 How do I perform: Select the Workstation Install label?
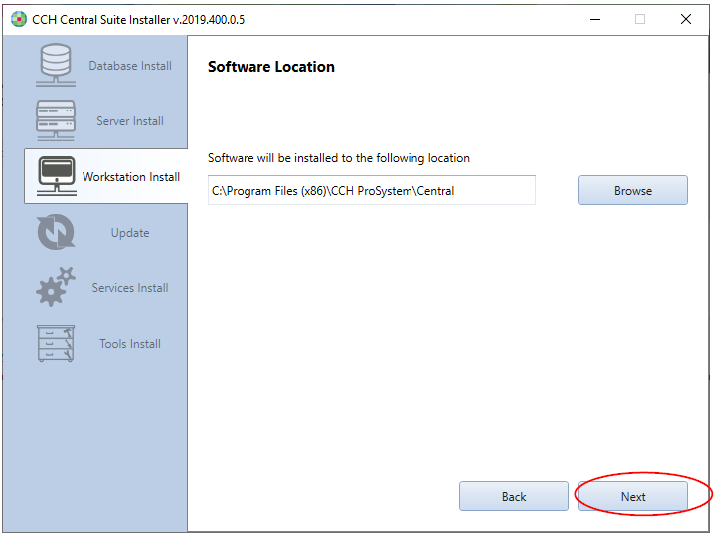[132, 177]
